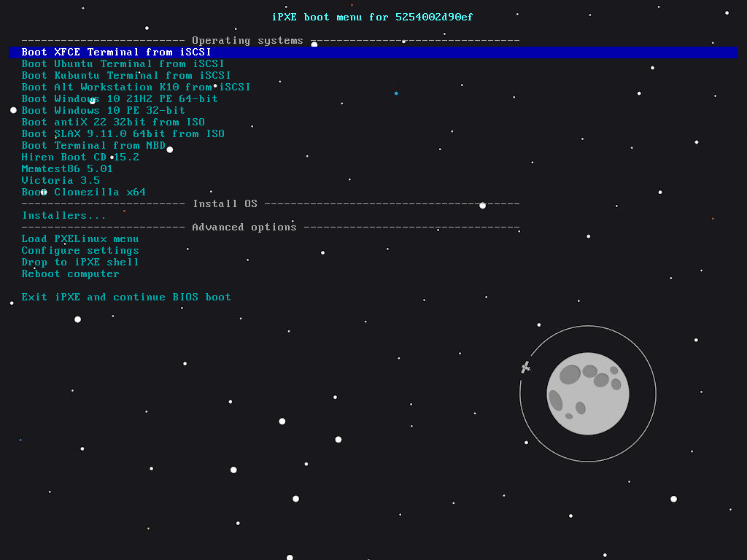
Task: Click the Operating systems section header
Action: coord(247,41)
